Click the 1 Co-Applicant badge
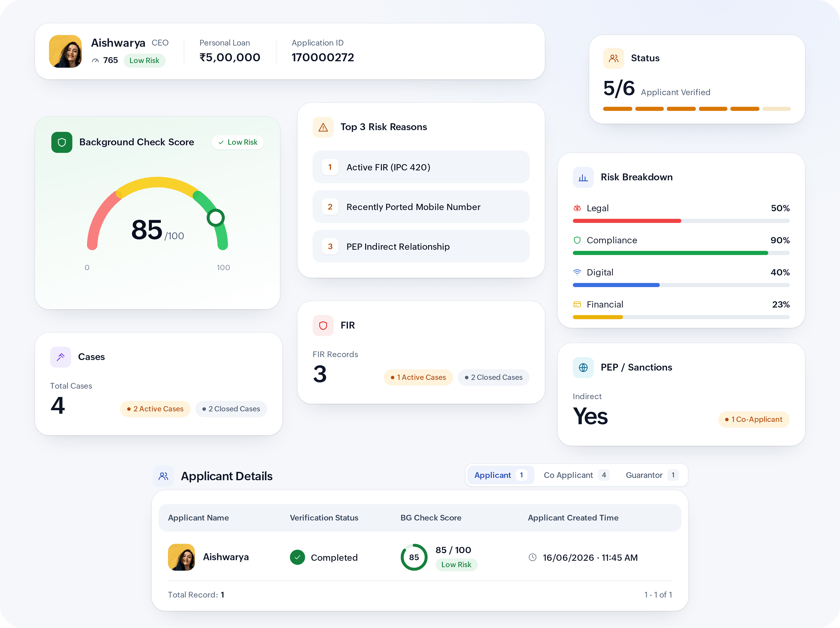Viewport: 840px width, 628px height. [754, 419]
